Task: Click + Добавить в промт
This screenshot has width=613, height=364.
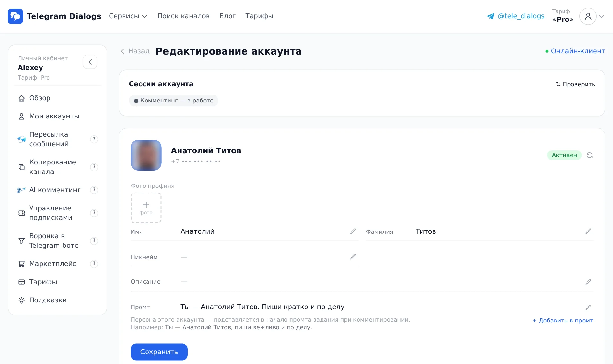Action: [563, 321]
